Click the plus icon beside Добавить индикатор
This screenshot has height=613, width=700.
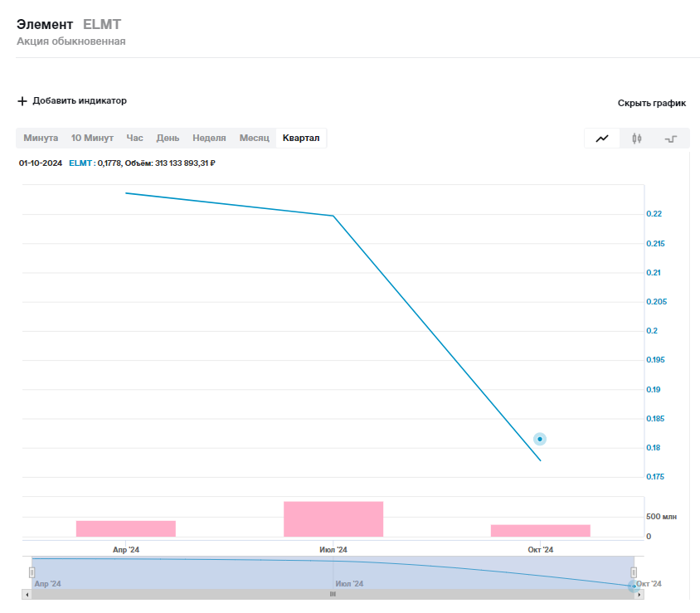[x=22, y=101]
